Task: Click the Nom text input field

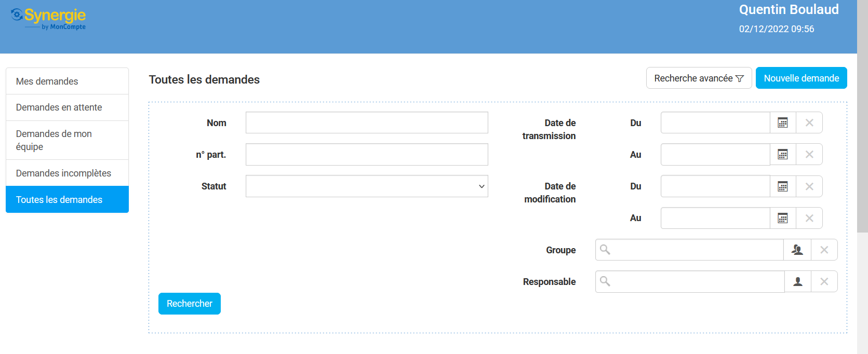Action: pos(367,123)
